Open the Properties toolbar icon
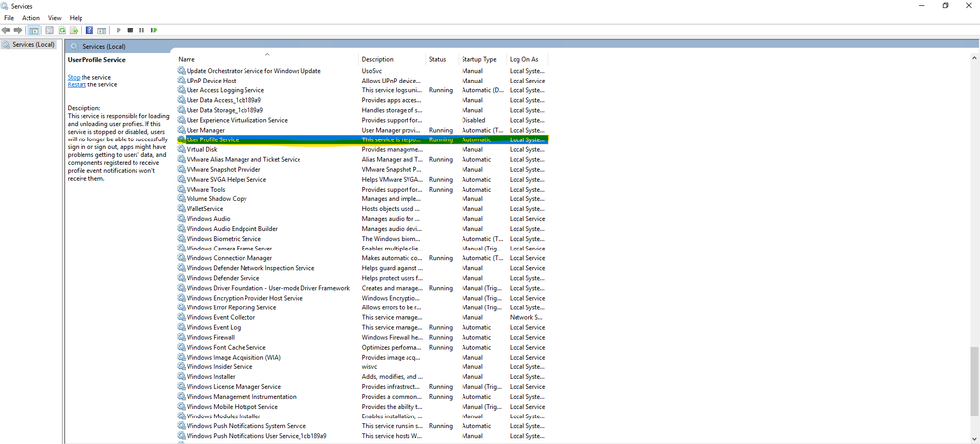Viewport: 980px width, 444px height. coord(49,30)
